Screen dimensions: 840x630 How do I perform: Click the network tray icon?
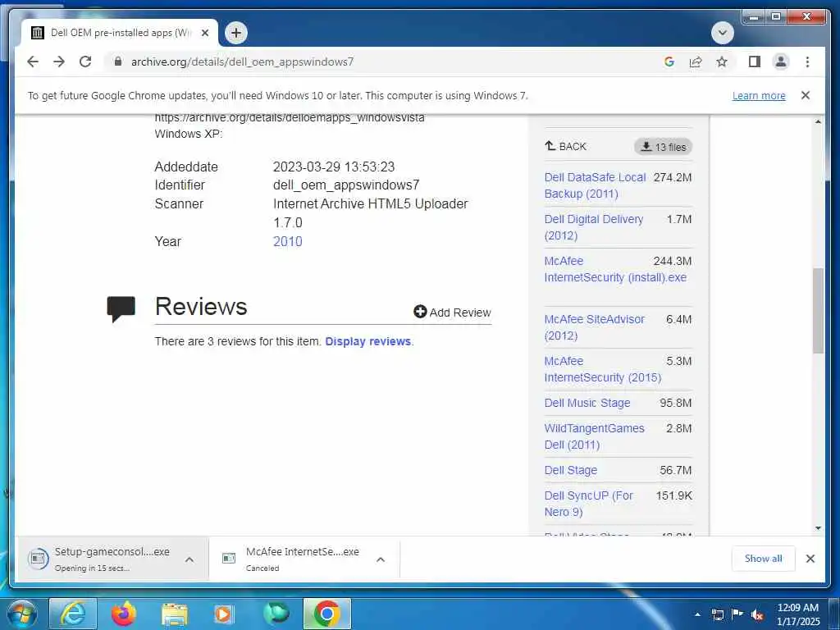[x=717, y=614]
